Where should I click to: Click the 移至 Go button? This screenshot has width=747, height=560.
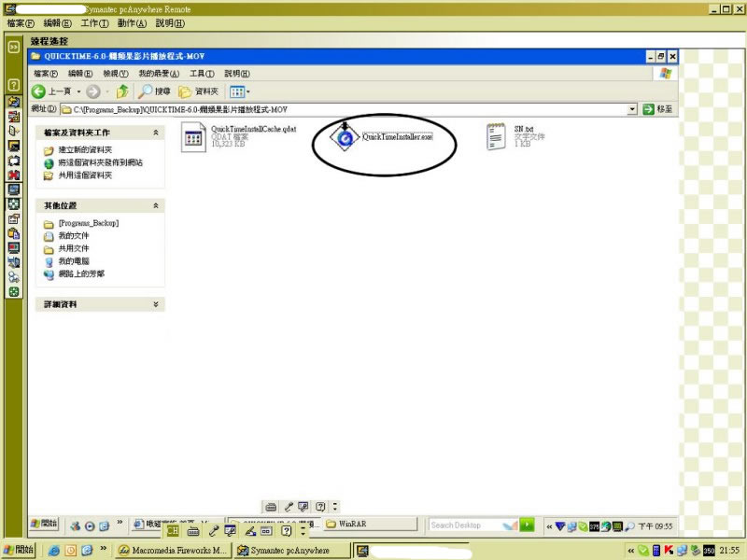point(657,109)
